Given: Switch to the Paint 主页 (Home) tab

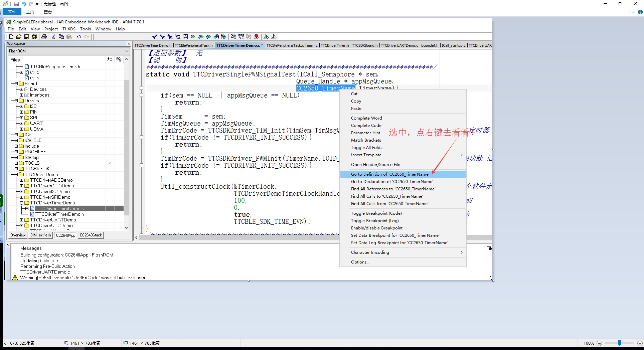Looking at the screenshot, I should [x=30, y=12].
